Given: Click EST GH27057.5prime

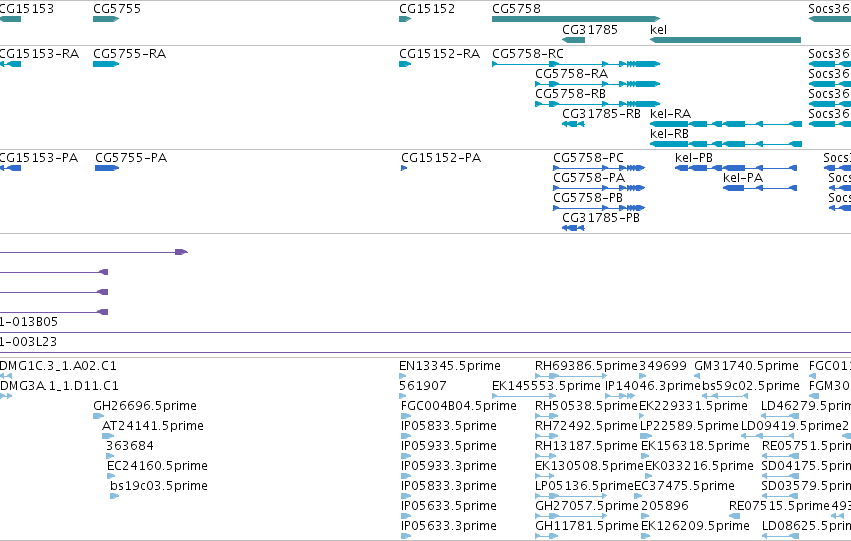Looking at the screenshot, I should coord(587,506).
